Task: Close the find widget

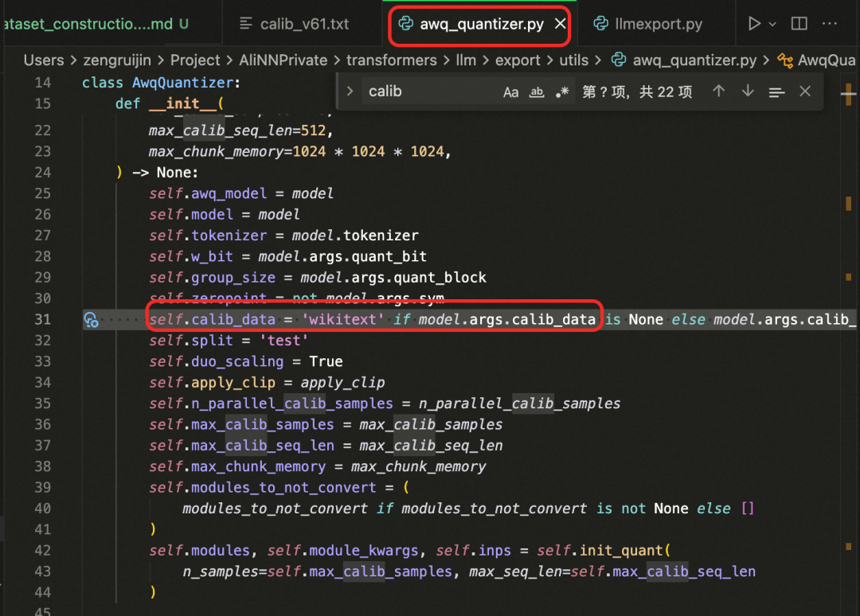Action: [x=804, y=91]
